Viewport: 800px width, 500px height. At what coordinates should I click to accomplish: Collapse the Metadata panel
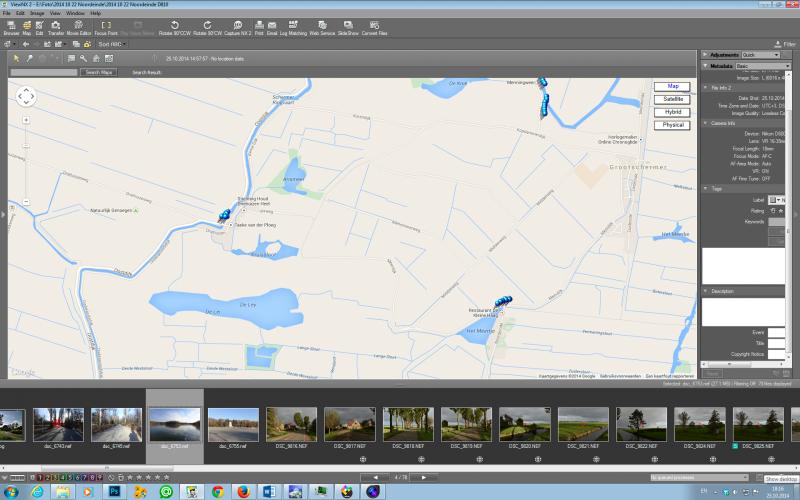pyautogui.click(x=705, y=66)
